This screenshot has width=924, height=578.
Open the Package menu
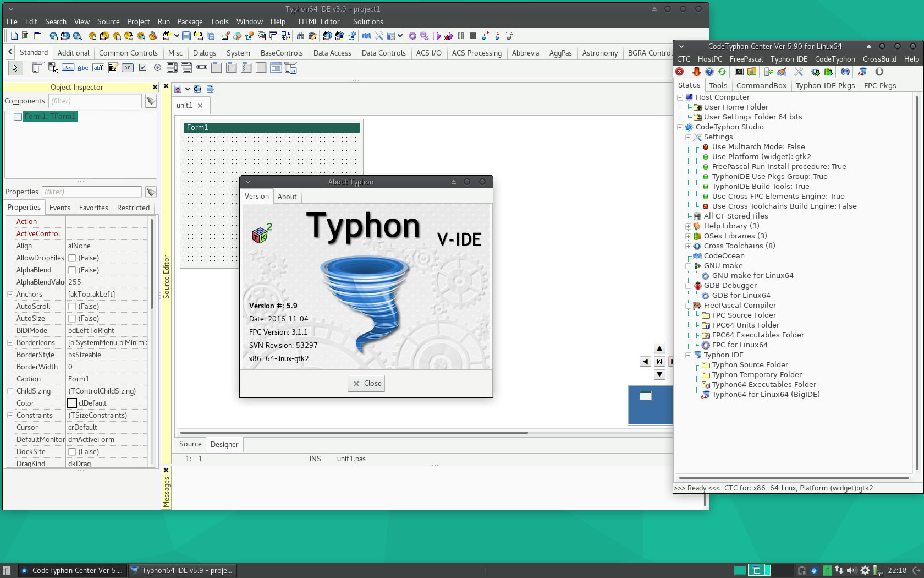(x=190, y=21)
